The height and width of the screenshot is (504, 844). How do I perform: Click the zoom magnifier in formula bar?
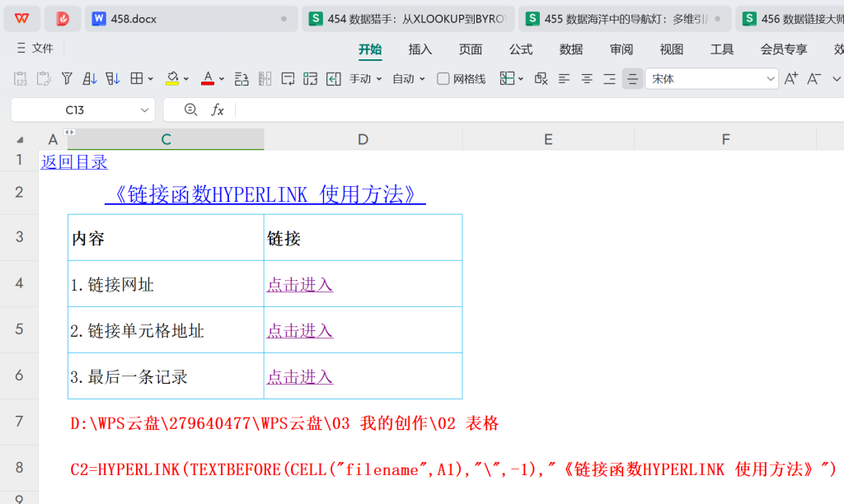190,110
